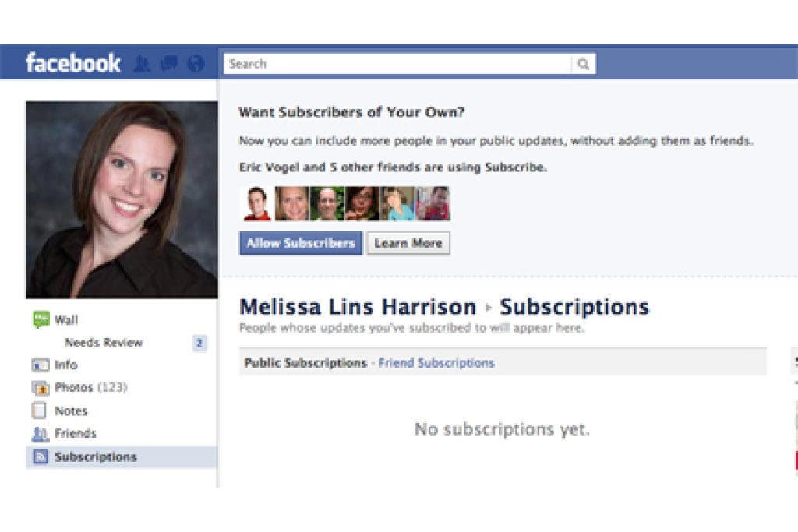Click the Friends people icon

[x=41, y=433]
